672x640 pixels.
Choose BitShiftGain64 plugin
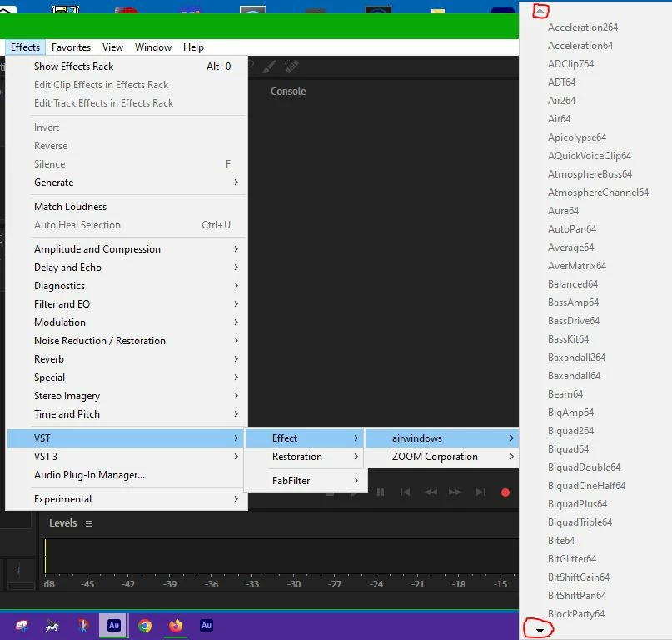(x=579, y=577)
